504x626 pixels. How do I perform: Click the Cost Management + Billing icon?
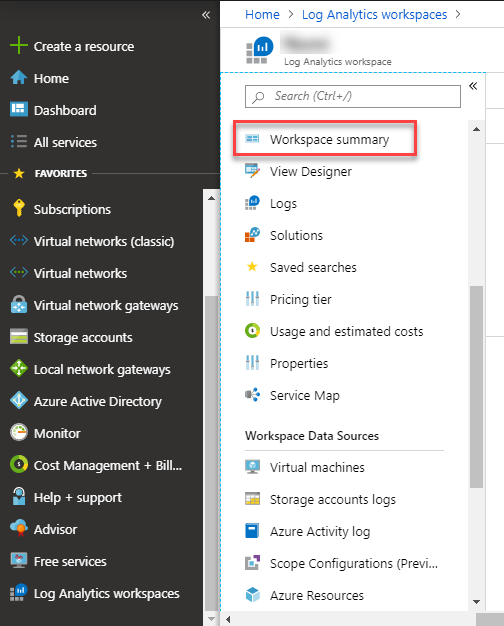(x=18, y=464)
